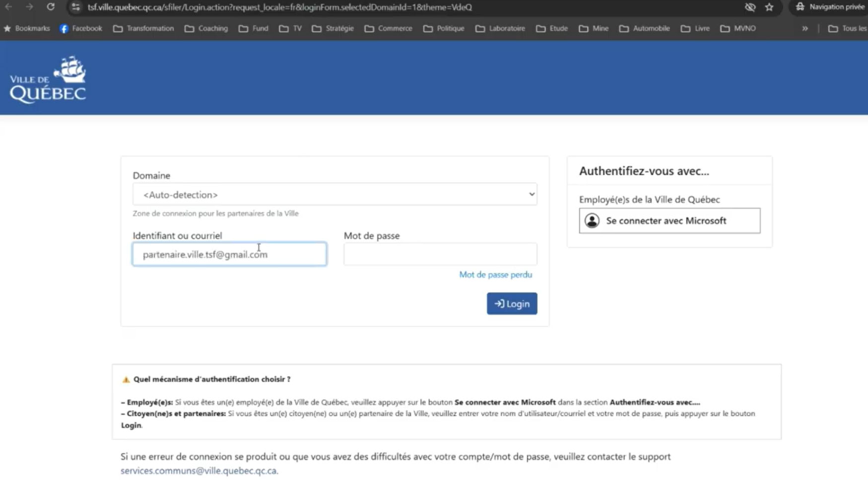Click the browser forward arrow
The width and height of the screenshot is (868, 487).
(29, 7)
